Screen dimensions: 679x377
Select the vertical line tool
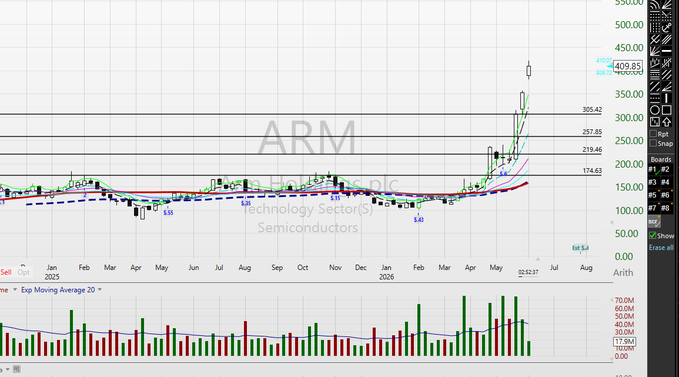pos(666,98)
